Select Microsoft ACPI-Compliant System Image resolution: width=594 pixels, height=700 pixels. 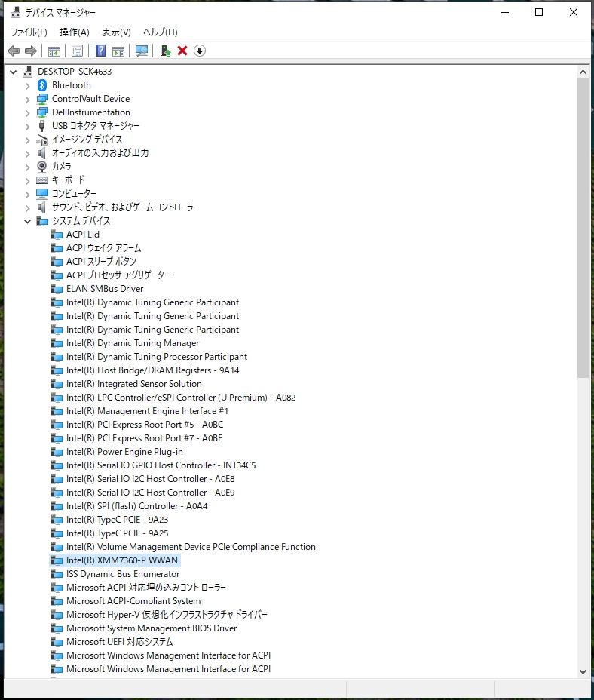pos(133,601)
